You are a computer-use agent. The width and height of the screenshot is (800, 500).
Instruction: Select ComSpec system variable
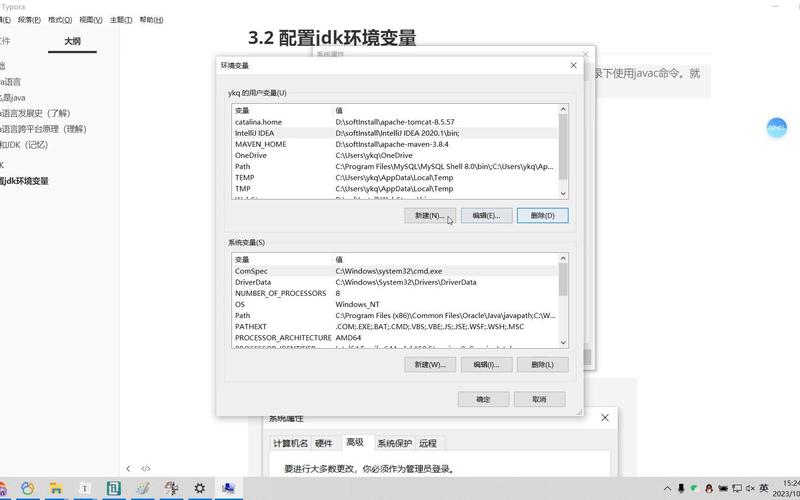coord(395,271)
